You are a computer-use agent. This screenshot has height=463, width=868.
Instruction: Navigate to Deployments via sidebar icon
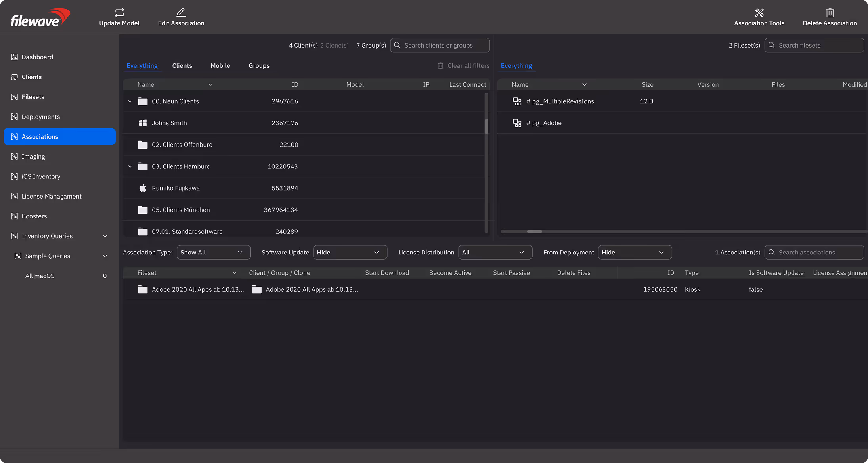[x=41, y=117]
